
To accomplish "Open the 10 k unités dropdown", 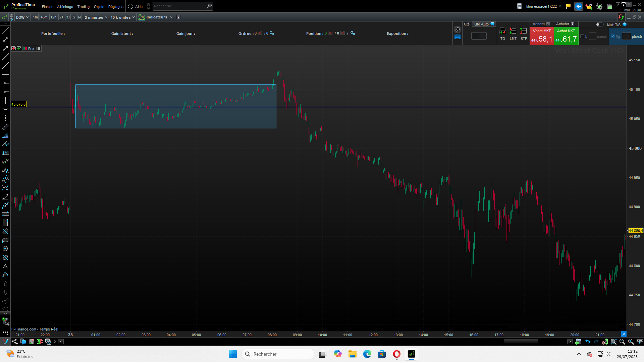I will tap(122, 17).
